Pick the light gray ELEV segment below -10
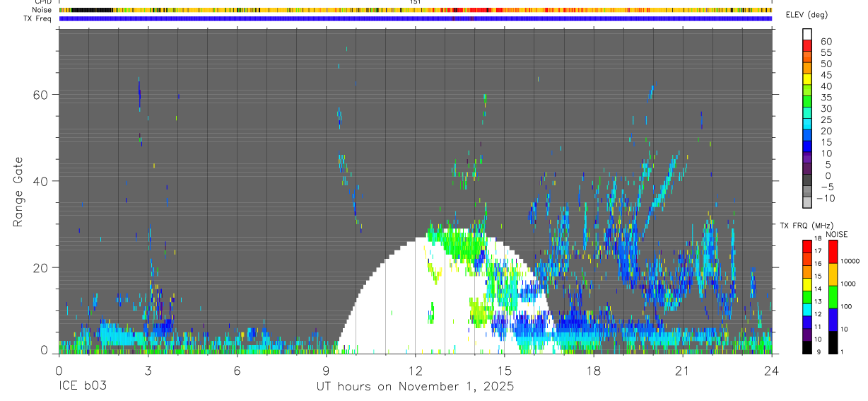Image resolution: width=868 pixels, height=401 pixels. (807, 204)
